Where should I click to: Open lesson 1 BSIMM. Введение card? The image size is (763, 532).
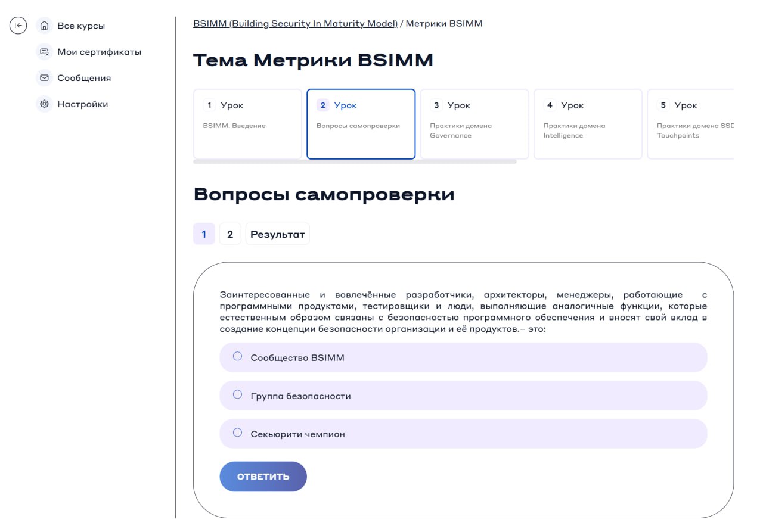[x=247, y=124]
